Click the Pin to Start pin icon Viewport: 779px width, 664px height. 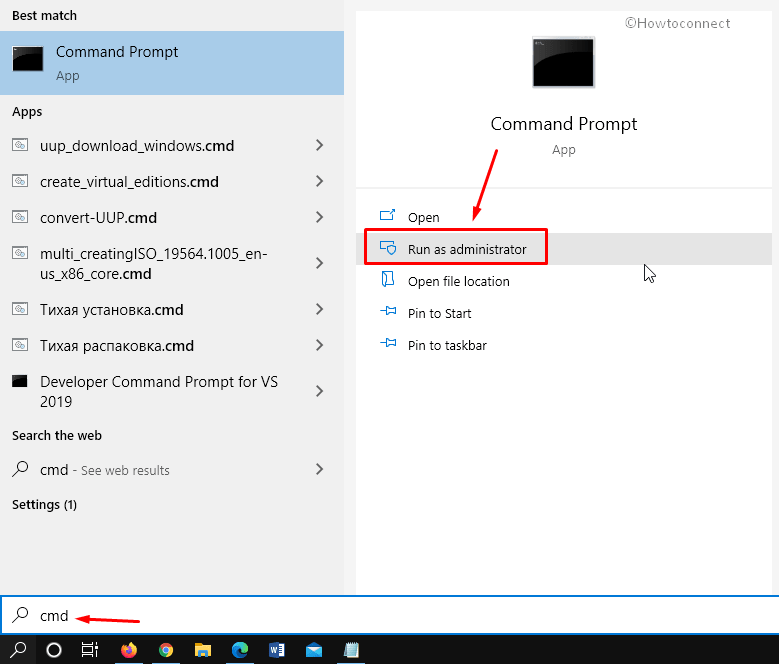tap(388, 311)
